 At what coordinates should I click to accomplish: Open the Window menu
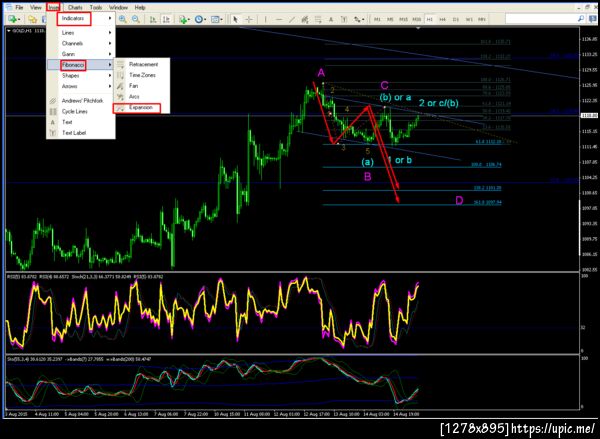point(118,7)
